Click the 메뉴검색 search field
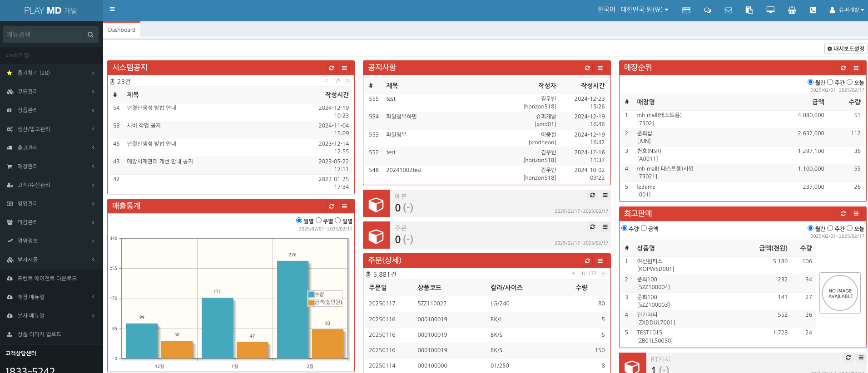The image size is (868, 373). [45, 34]
